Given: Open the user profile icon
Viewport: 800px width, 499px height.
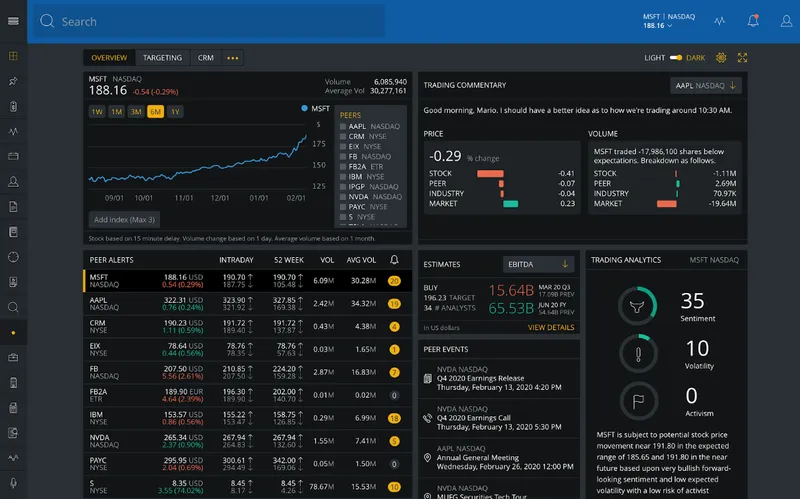Looking at the screenshot, I should click(786, 21).
